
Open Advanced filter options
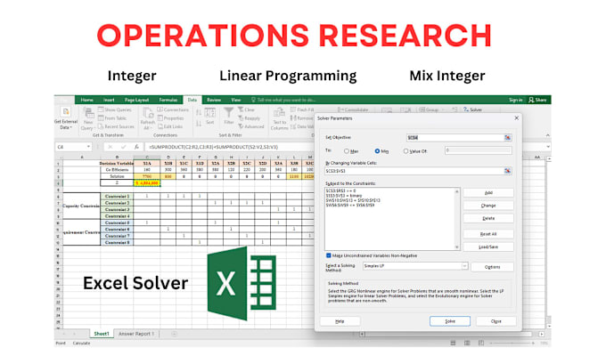(x=250, y=126)
